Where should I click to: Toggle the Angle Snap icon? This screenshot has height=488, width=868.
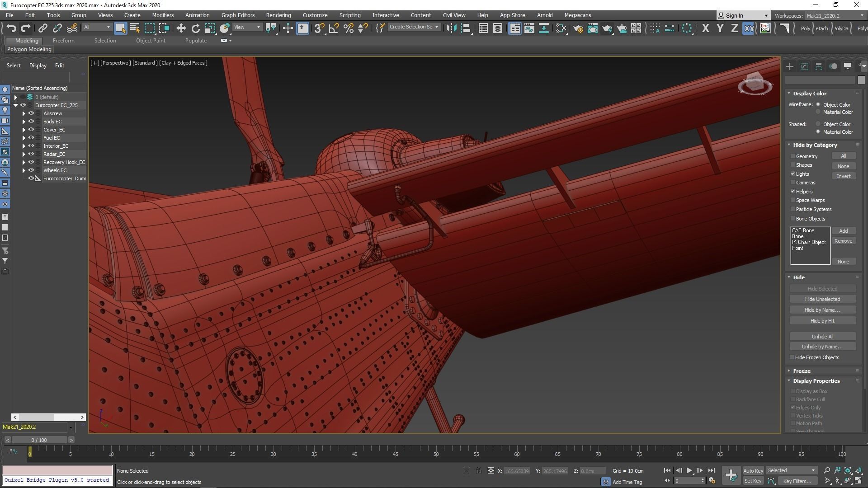click(334, 28)
